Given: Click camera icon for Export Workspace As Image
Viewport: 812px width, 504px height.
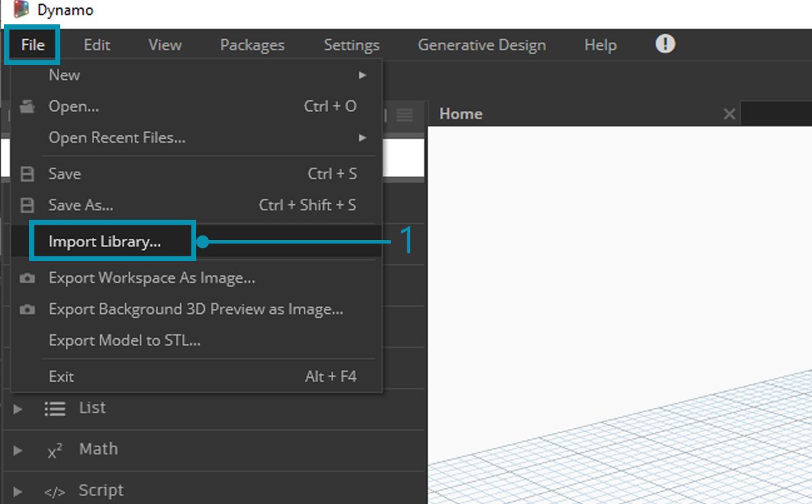Looking at the screenshot, I should pos(27,279).
